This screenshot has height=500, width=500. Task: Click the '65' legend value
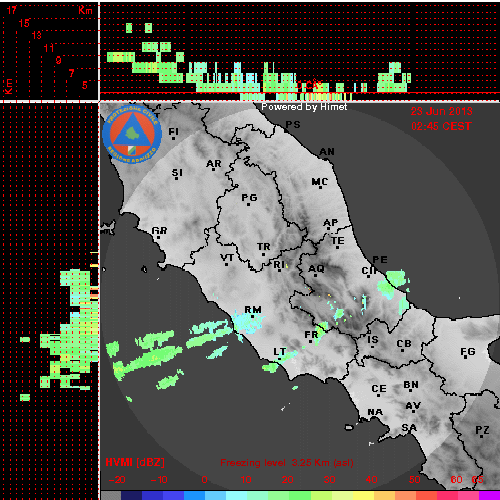click(x=477, y=480)
